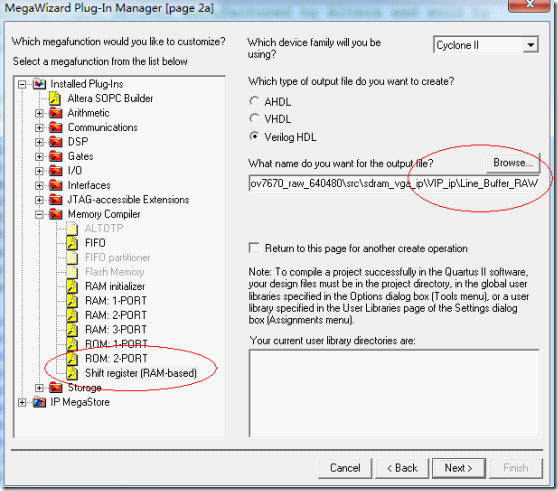Click the IP MegaStore icon
Image resolution: width=558 pixels, height=491 pixels.
(40, 402)
